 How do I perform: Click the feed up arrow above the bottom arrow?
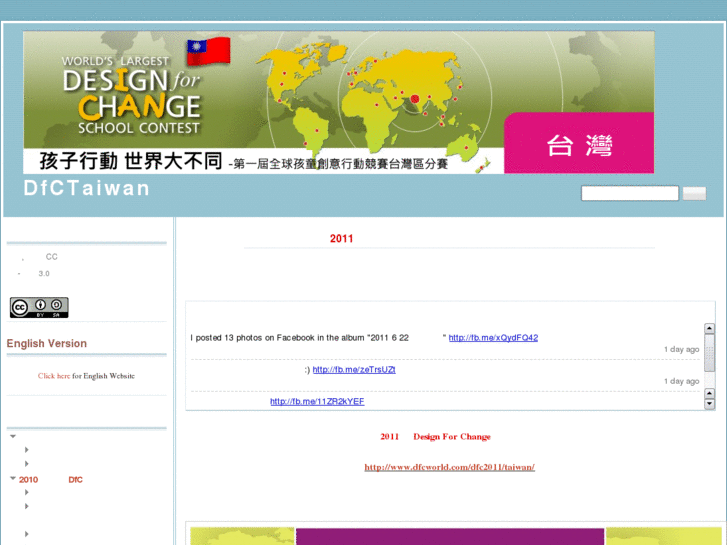pos(709,394)
